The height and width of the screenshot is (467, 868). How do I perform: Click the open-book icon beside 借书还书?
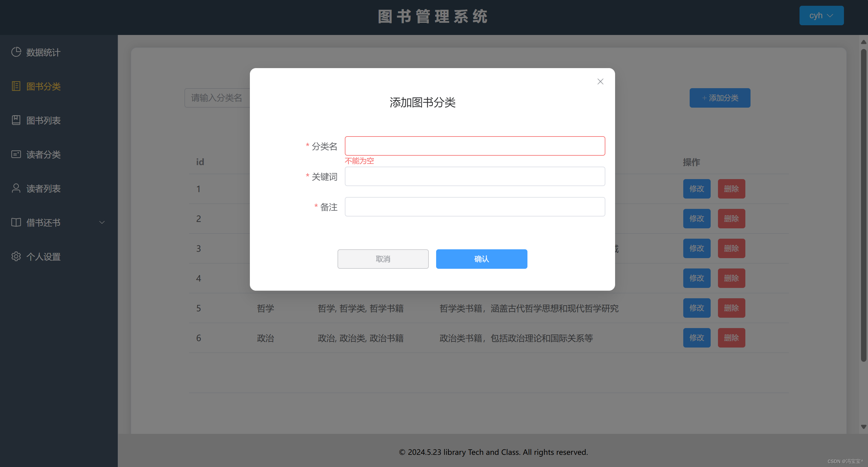tap(16, 222)
